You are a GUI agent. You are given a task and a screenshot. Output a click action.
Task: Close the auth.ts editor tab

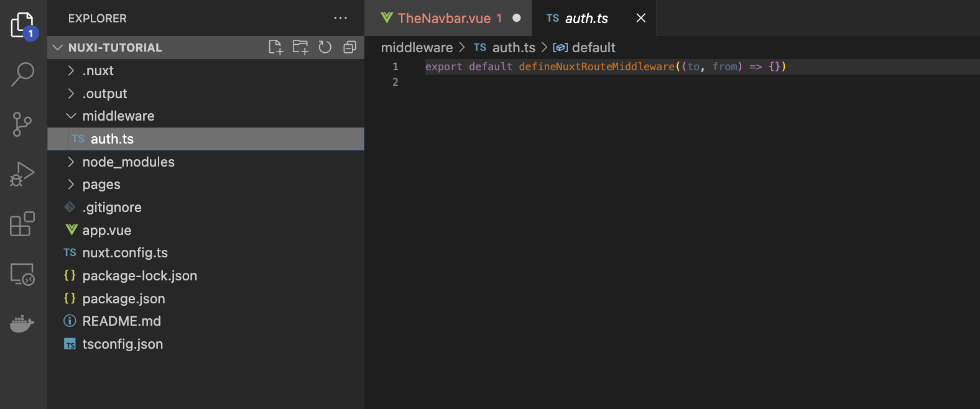641,19
